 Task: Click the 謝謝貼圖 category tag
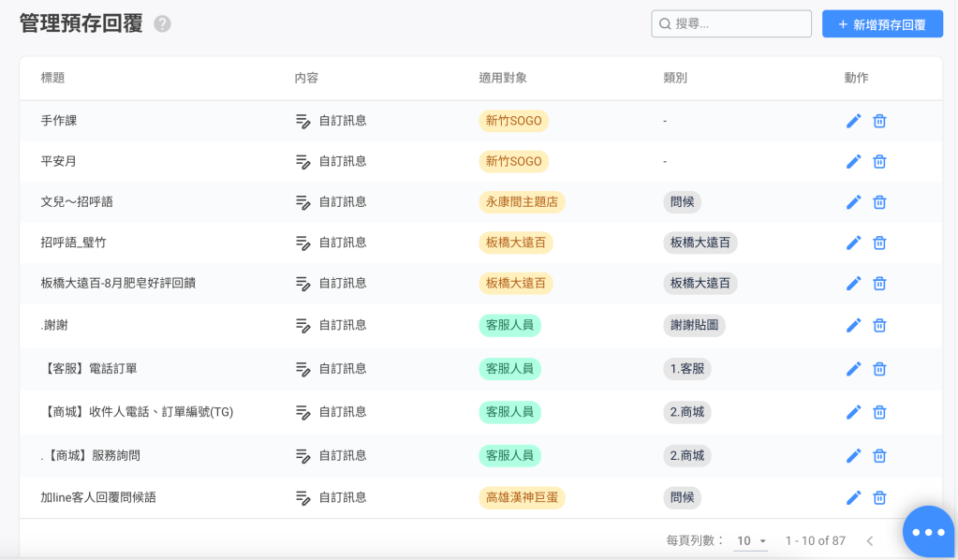pyautogui.click(x=694, y=325)
